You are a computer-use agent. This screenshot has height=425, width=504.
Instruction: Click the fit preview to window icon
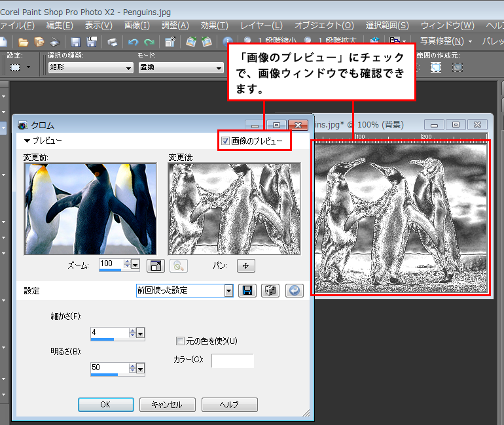click(x=156, y=265)
